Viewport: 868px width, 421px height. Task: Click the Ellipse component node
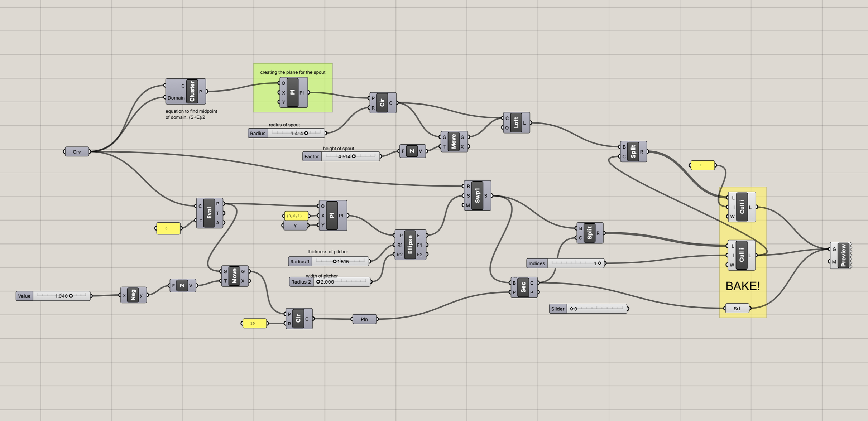coord(410,245)
